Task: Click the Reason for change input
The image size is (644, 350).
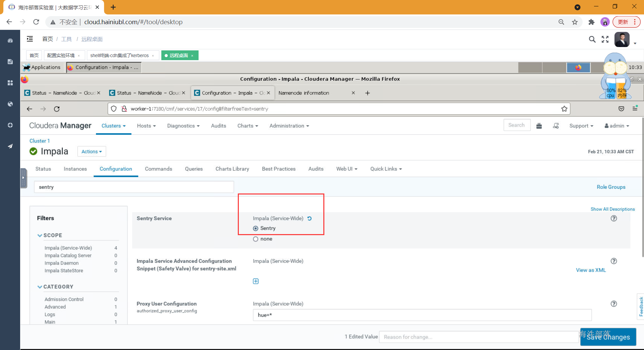Action: coord(479,337)
